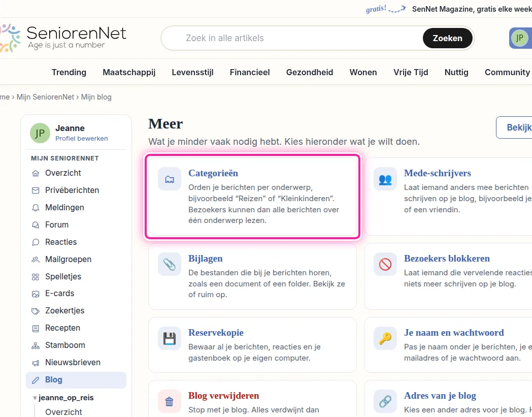Open the Trending menu
The image size is (532, 417).
(69, 72)
